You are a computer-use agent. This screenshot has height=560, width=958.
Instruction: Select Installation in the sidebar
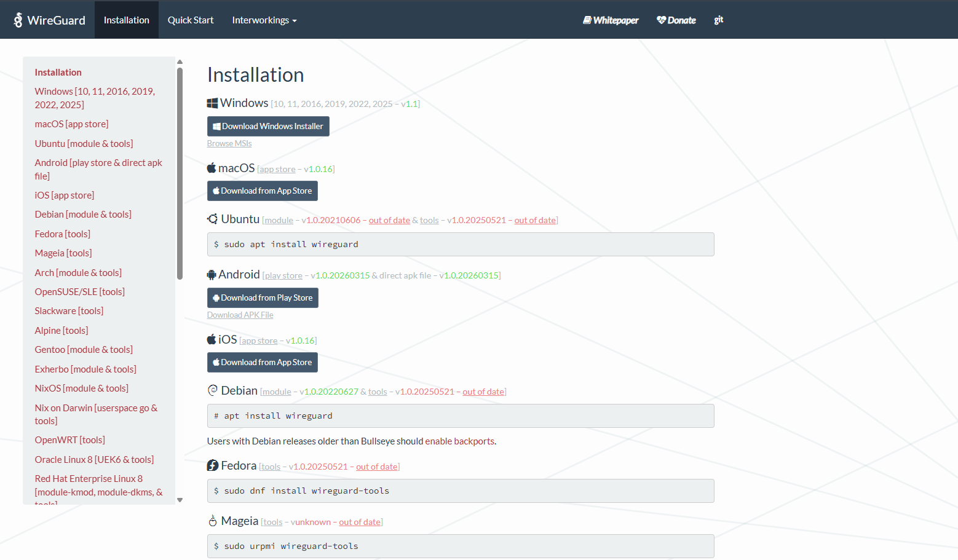pyautogui.click(x=58, y=73)
